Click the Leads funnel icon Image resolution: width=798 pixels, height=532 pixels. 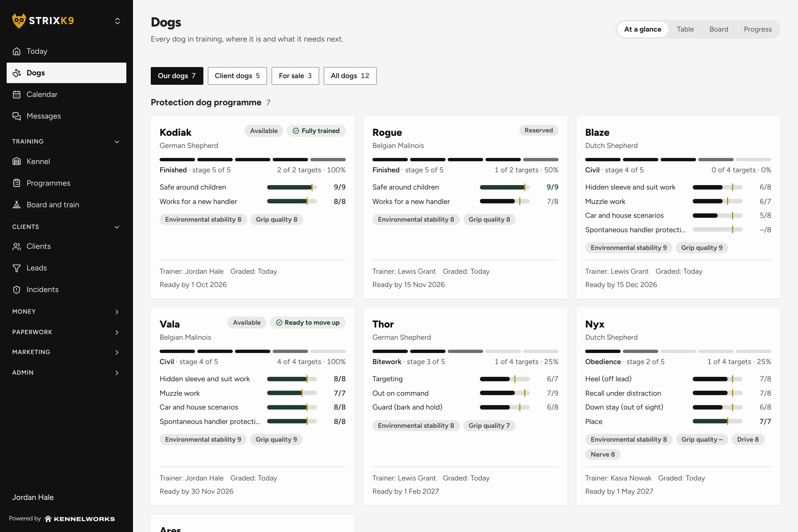pyautogui.click(x=17, y=268)
